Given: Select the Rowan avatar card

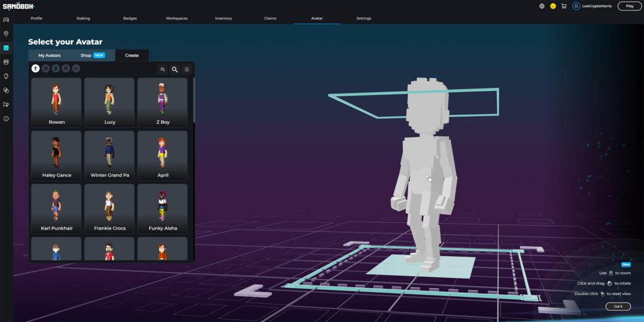Looking at the screenshot, I should pyautogui.click(x=56, y=103).
